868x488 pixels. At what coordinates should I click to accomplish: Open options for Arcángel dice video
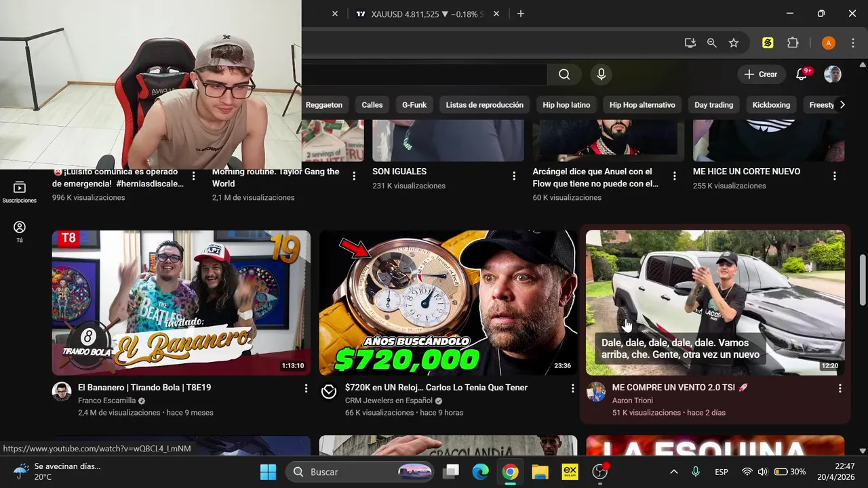point(674,176)
